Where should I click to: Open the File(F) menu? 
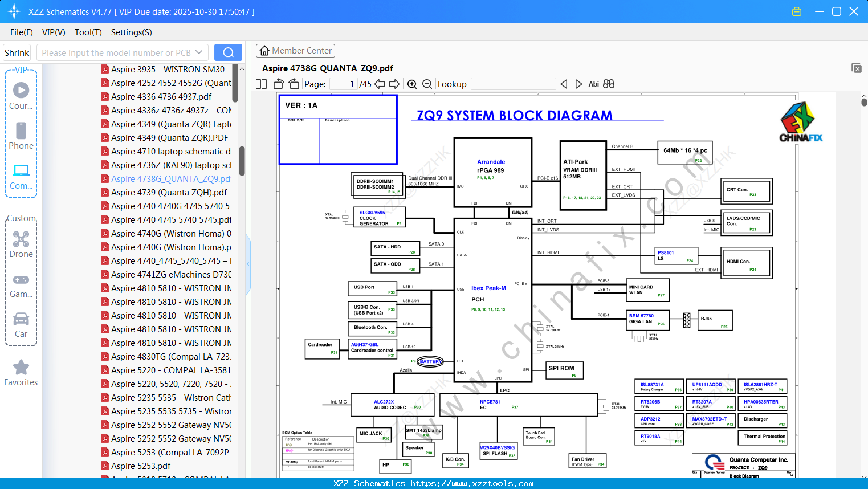[x=22, y=32]
